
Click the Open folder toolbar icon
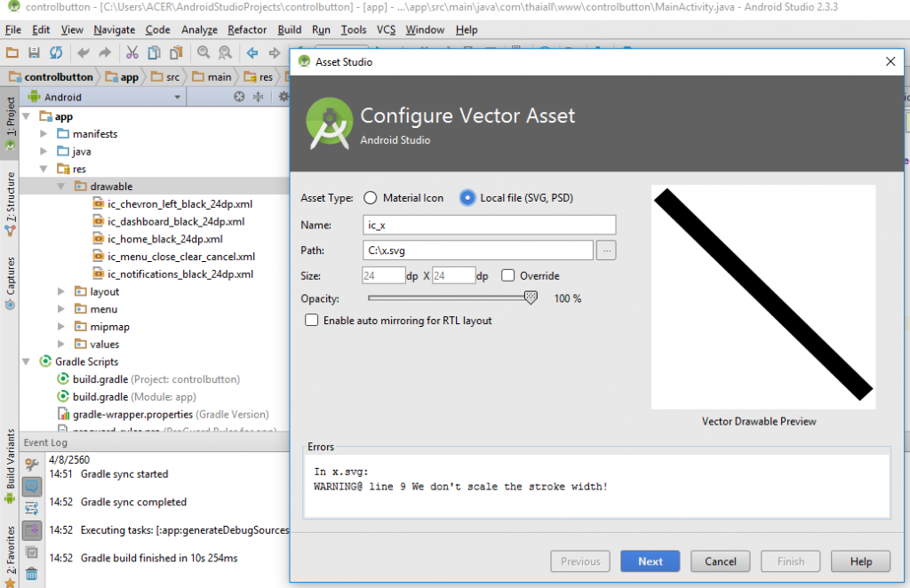click(12, 52)
